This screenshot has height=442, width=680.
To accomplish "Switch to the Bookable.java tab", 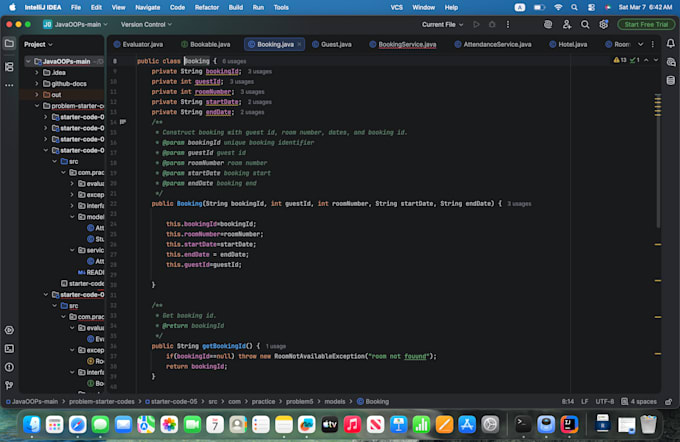I will [206, 44].
